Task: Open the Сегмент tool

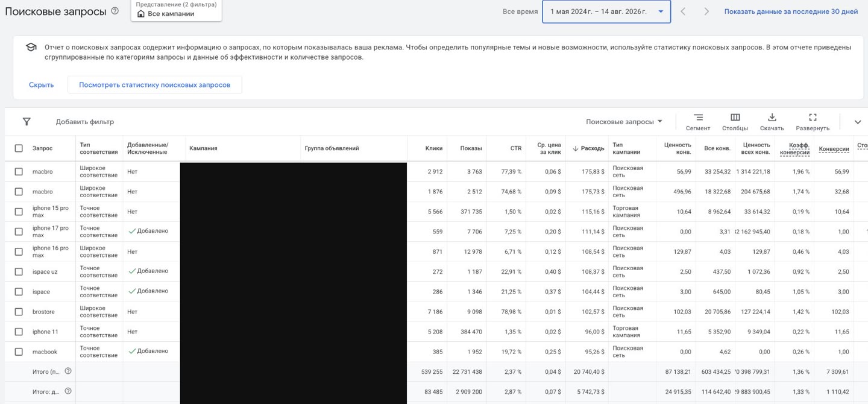Action: pyautogui.click(x=698, y=122)
